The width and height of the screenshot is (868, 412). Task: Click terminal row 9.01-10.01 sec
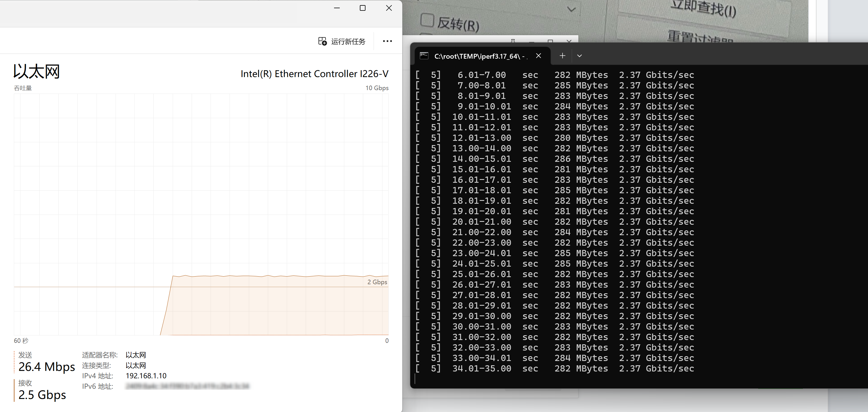click(555, 106)
